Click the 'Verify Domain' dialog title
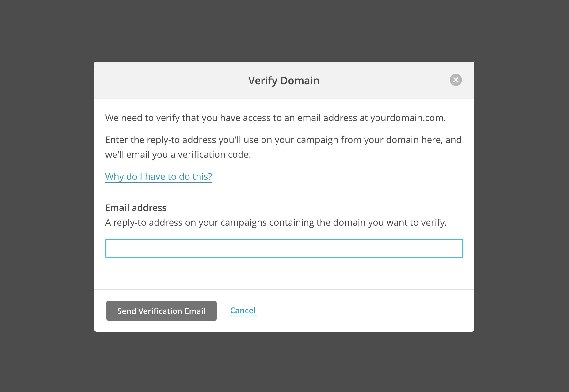The width and height of the screenshot is (569, 392). [284, 81]
